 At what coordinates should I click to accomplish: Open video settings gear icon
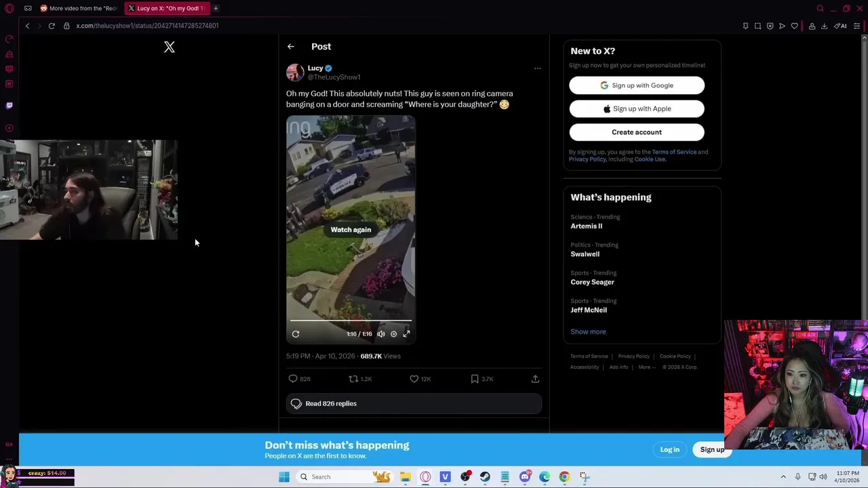[x=393, y=334]
